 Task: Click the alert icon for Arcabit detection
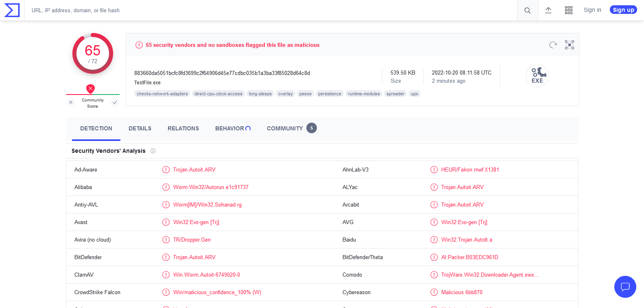(x=434, y=205)
